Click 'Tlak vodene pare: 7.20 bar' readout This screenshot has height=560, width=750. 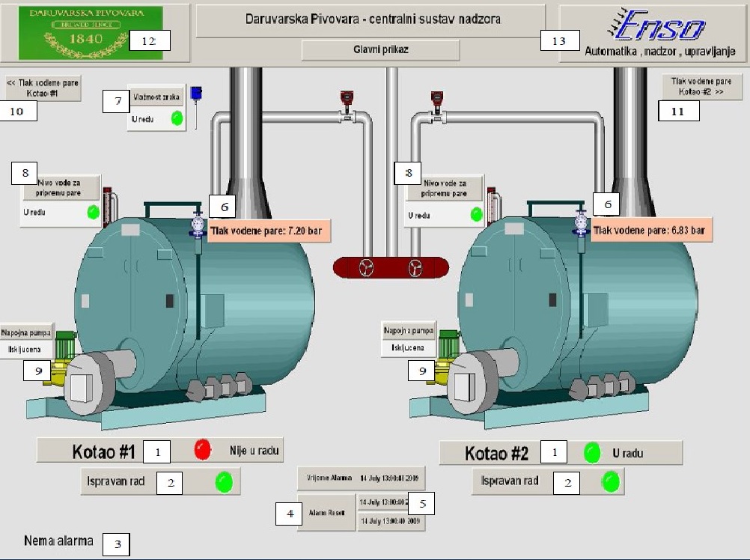click(x=269, y=231)
